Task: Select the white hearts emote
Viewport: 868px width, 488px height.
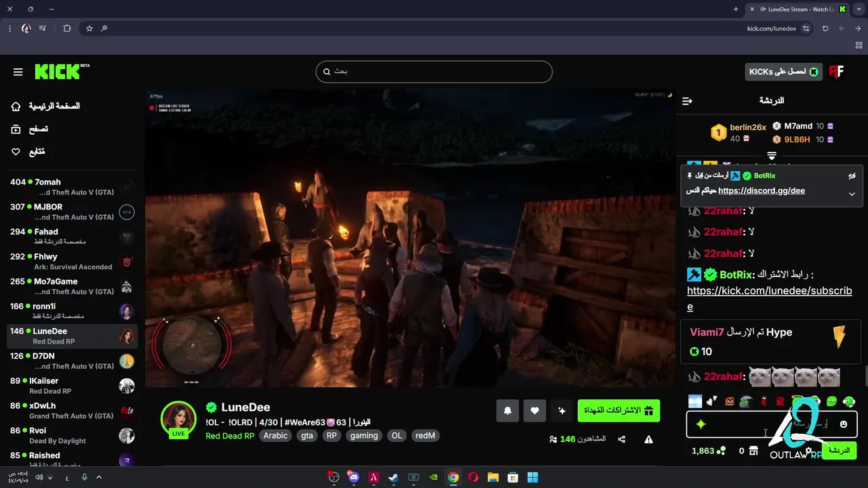Action: 711,402
